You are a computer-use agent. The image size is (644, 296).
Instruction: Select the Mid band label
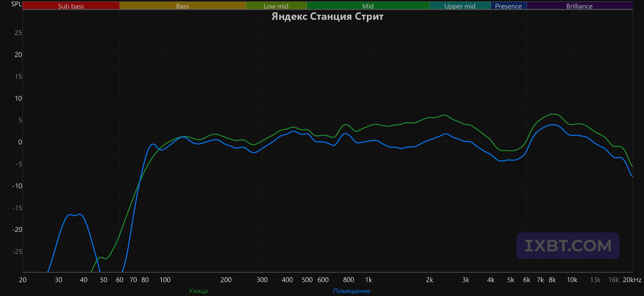(x=368, y=6)
